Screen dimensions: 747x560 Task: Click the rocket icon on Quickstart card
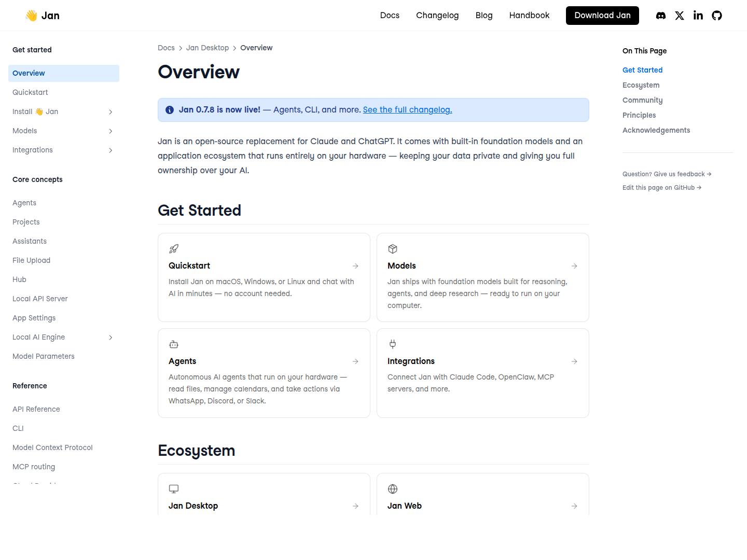174,249
